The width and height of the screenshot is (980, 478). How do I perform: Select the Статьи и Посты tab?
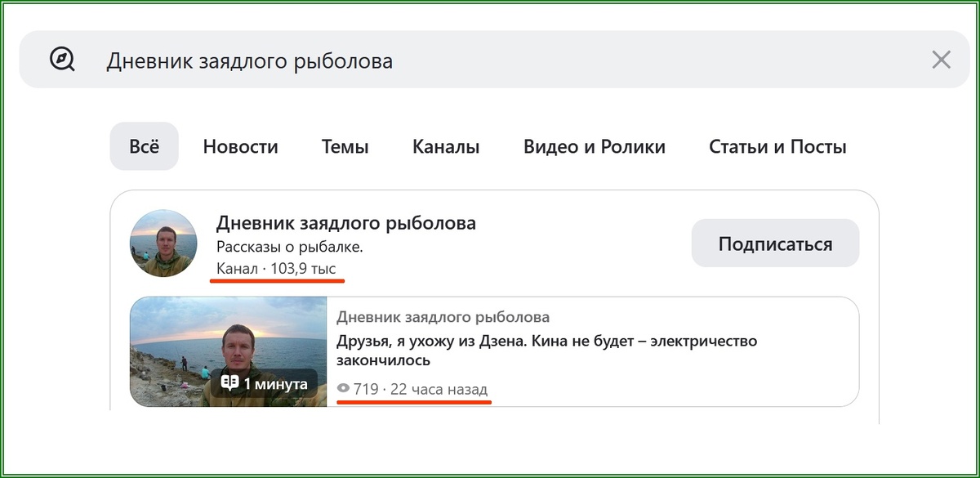(777, 146)
